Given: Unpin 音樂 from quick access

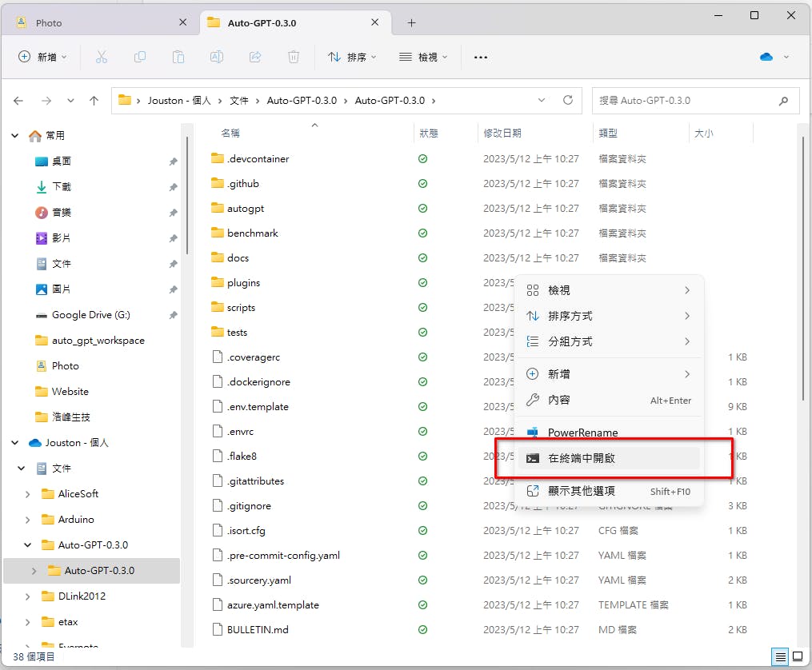Looking at the screenshot, I should pos(173,213).
